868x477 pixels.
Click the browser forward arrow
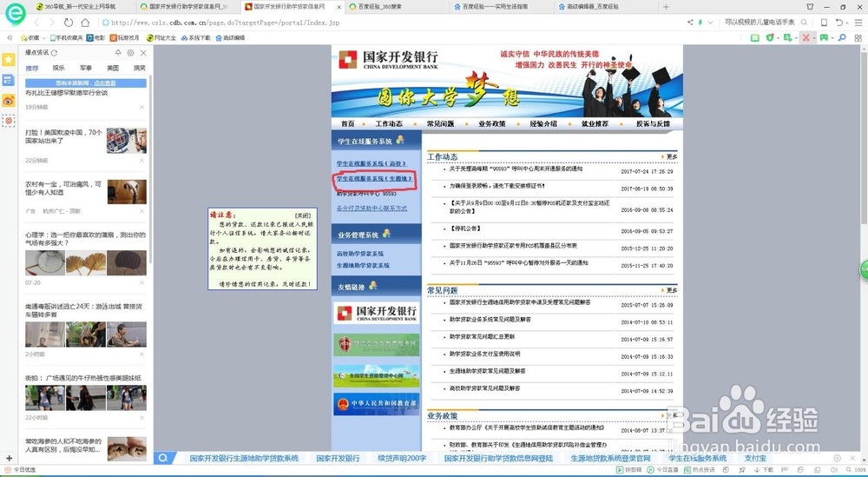(52, 23)
